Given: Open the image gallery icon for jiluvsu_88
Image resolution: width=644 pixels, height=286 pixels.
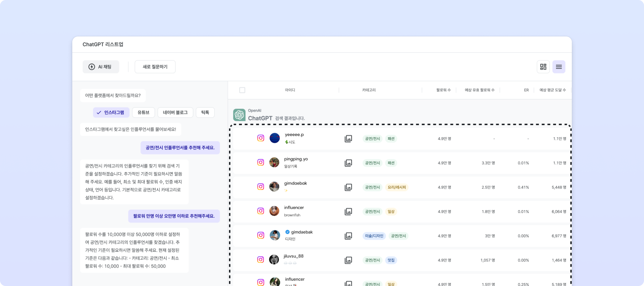Looking at the screenshot, I should [x=348, y=260].
